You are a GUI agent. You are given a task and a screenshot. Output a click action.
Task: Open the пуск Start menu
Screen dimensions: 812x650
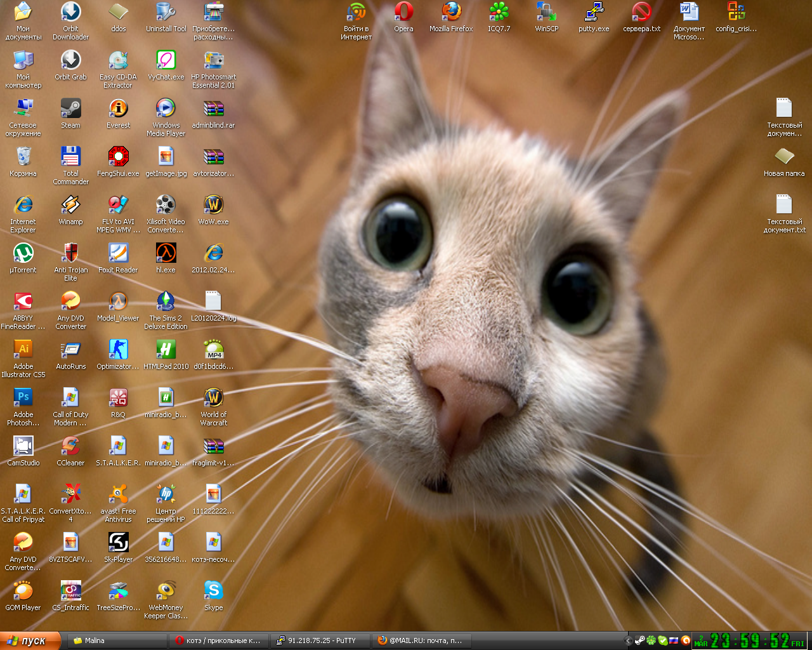pyautogui.click(x=30, y=640)
